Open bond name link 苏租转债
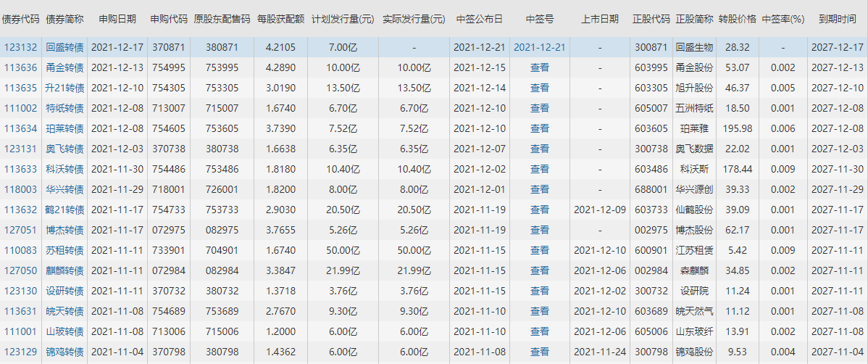 [x=64, y=250]
